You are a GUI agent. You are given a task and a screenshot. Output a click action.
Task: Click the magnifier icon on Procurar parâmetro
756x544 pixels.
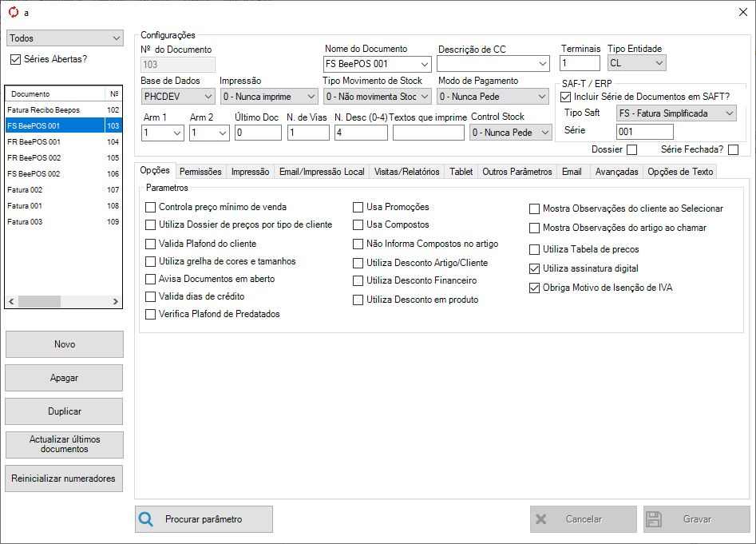146,519
